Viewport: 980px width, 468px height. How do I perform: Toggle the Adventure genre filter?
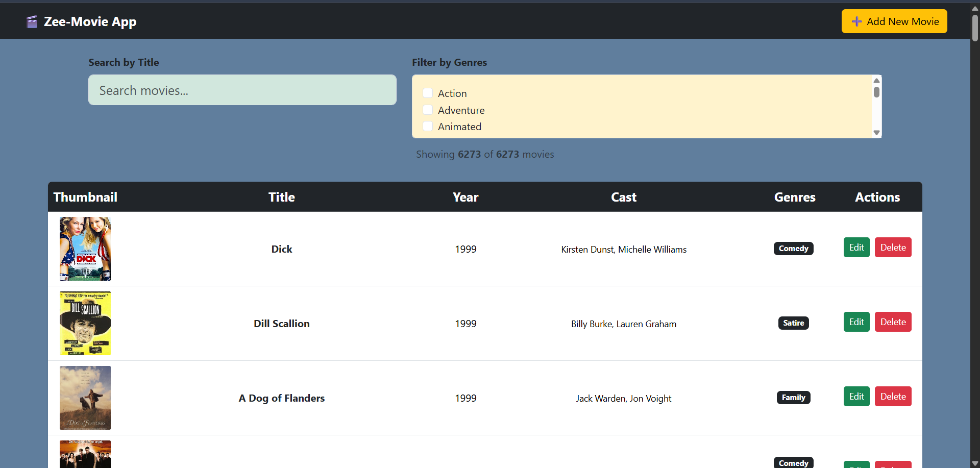[428, 110]
